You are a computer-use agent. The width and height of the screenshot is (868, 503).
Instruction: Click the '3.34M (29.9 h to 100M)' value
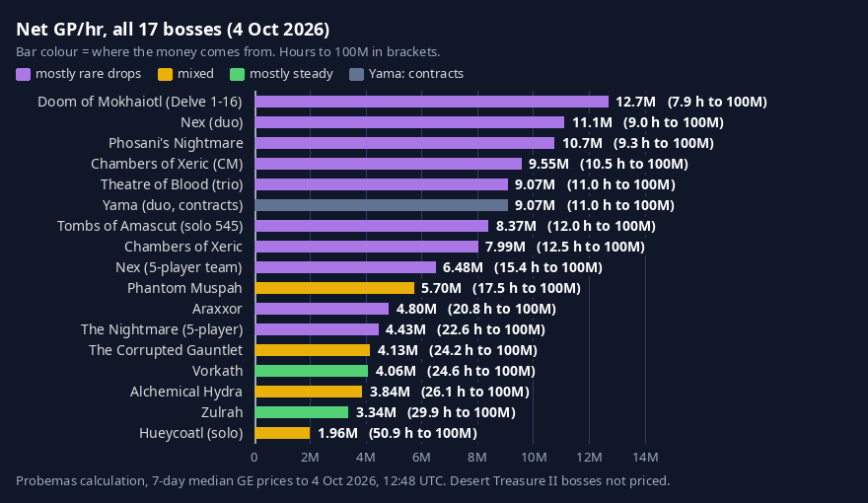pos(436,412)
